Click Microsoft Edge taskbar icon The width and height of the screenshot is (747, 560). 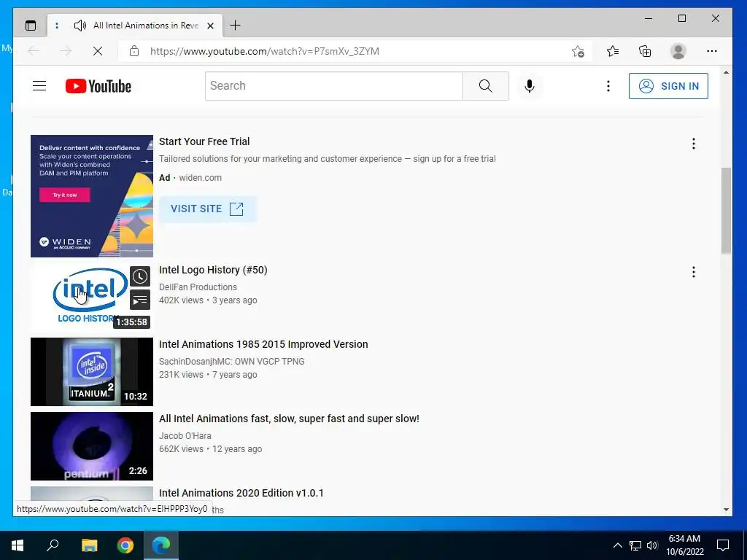(x=161, y=545)
